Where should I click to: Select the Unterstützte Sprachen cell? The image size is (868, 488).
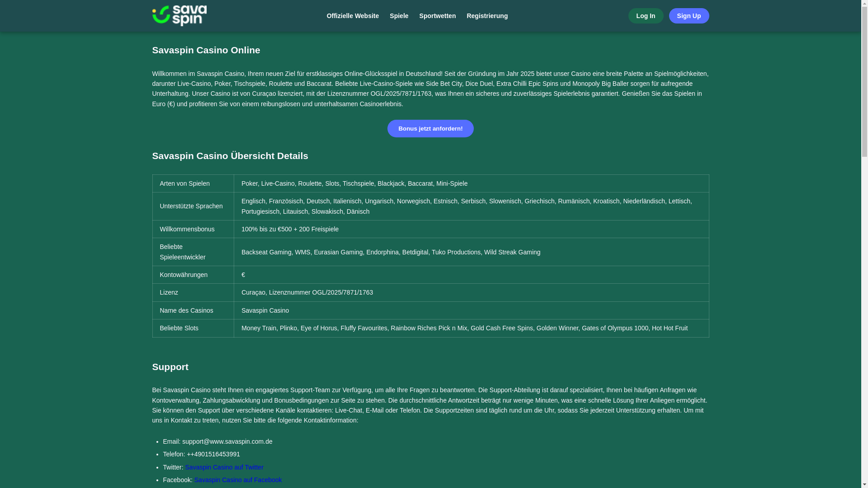tap(193, 206)
